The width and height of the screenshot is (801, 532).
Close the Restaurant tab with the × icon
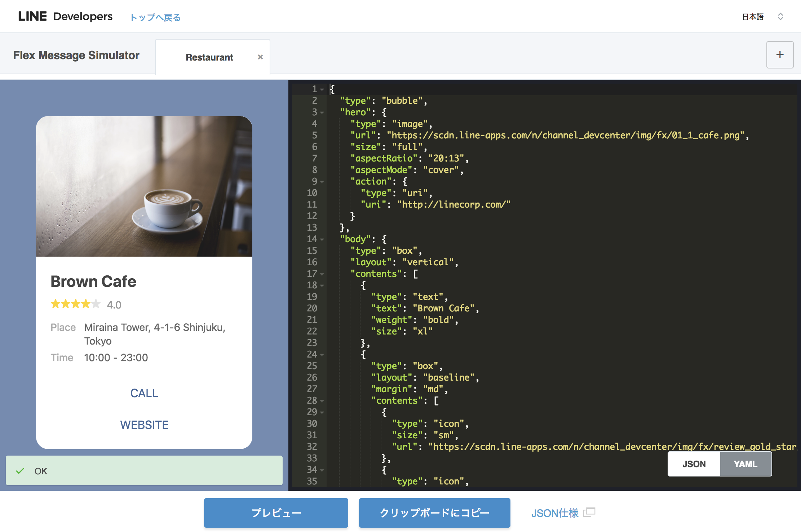[260, 57]
